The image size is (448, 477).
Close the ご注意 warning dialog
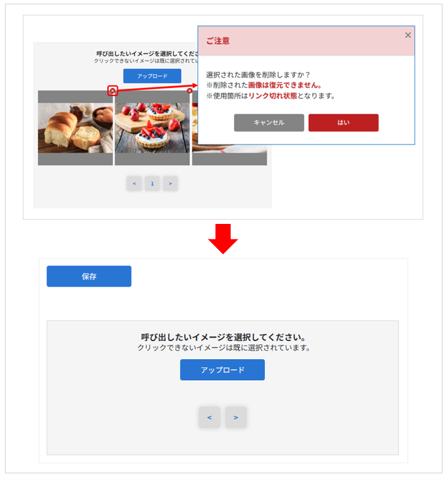click(408, 35)
